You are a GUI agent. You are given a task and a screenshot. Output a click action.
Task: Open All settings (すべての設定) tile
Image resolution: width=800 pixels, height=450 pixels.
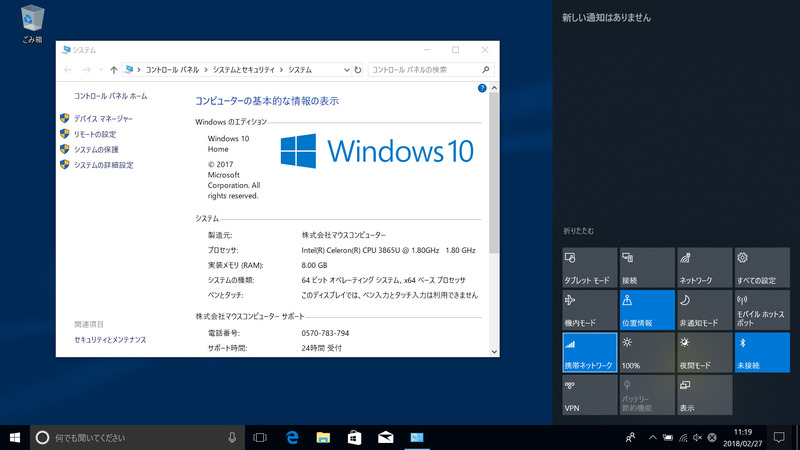[762, 267]
